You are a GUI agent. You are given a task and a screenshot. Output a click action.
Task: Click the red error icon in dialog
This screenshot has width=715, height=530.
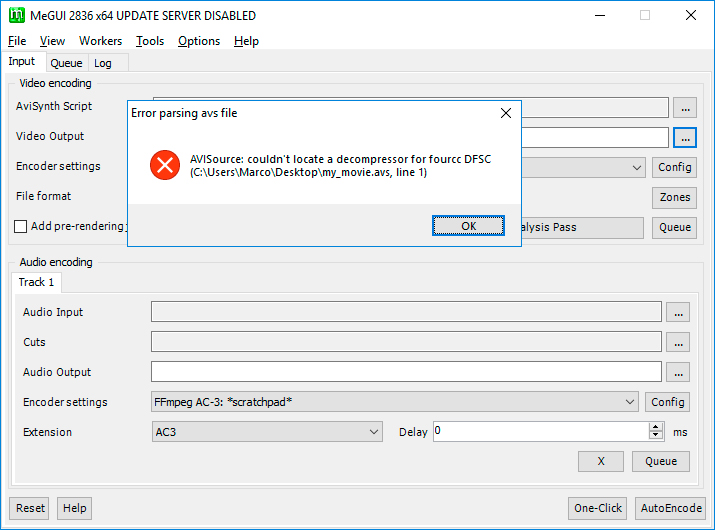pyautogui.click(x=163, y=165)
